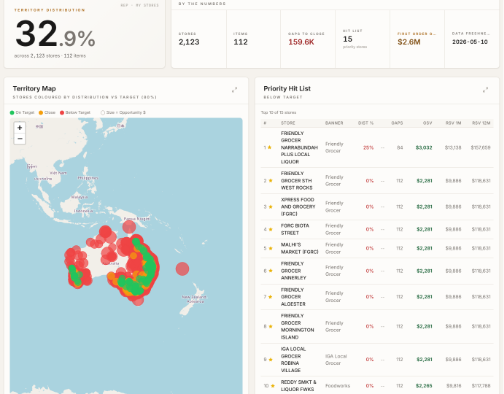This screenshot has height=394, width=504.
Task: Click the star for Malhi's Market row
Action: point(271,248)
